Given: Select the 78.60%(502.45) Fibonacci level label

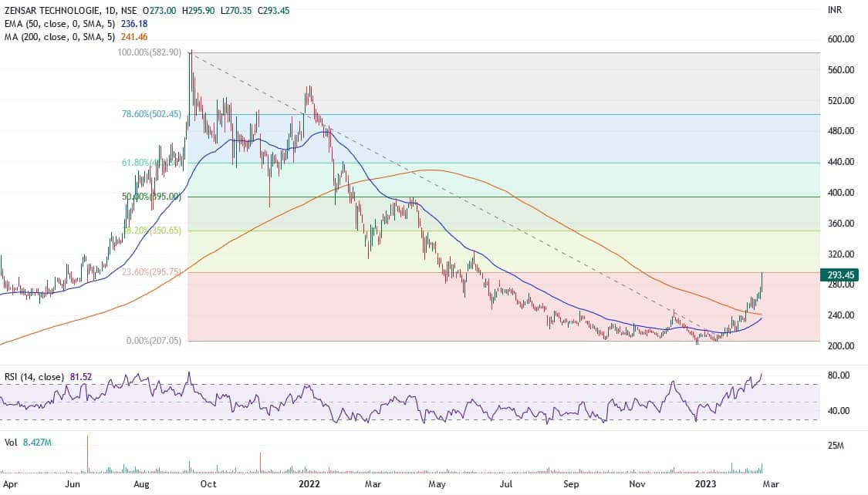Looking at the screenshot, I should 151,114.
